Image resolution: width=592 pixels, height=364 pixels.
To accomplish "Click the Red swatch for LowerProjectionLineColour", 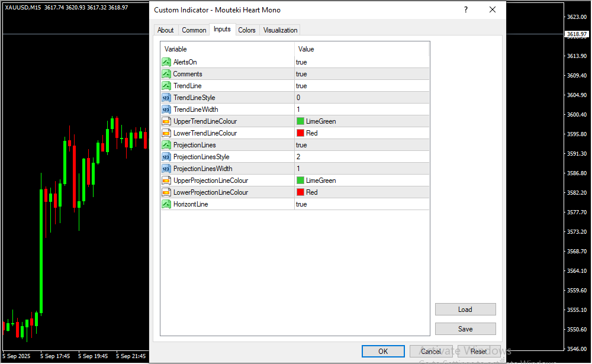I will click(x=300, y=192).
